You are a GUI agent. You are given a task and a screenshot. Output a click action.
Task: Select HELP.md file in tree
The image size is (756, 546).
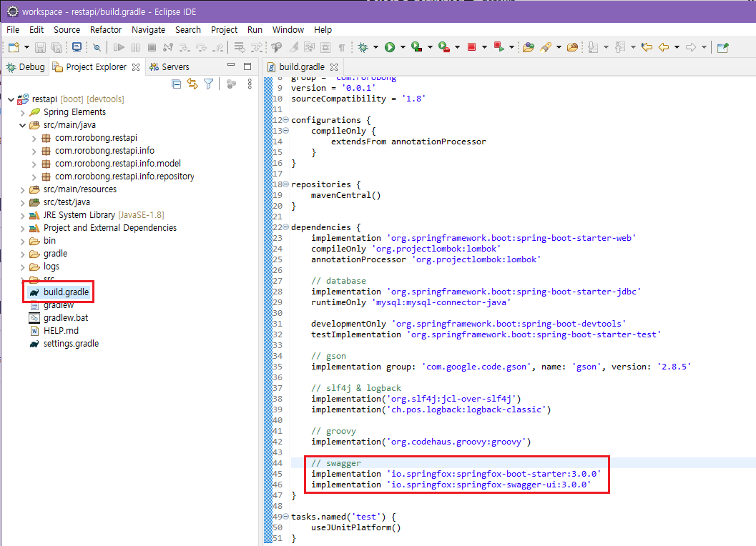pos(61,331)
